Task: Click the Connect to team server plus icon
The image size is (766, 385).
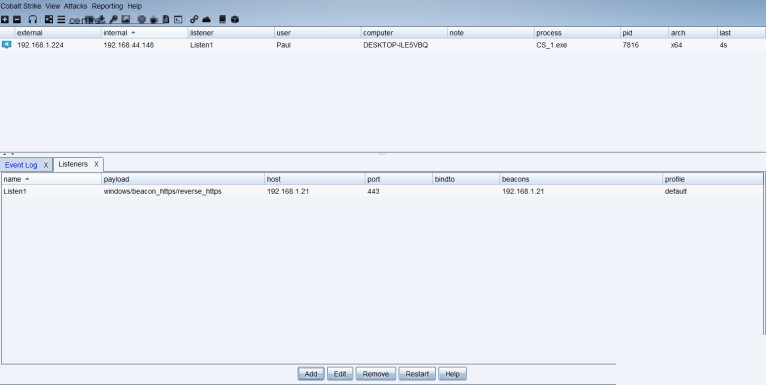Action: pyautogui.click(x=4, y=20)
